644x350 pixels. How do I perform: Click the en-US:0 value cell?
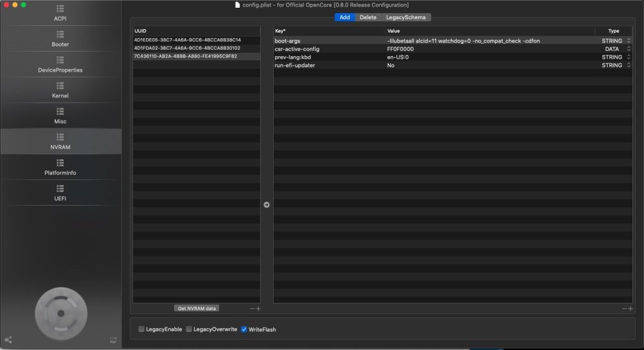[x=490, y=57]
